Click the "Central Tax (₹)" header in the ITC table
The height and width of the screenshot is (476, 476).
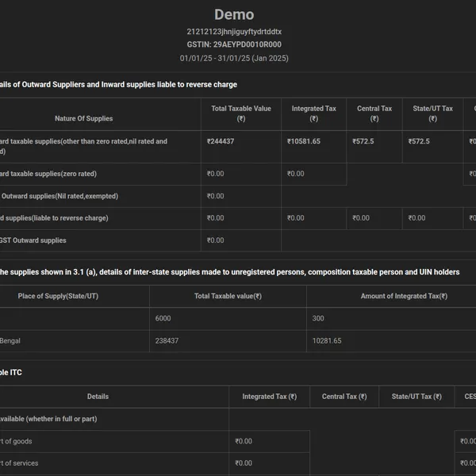pos(344,397)
